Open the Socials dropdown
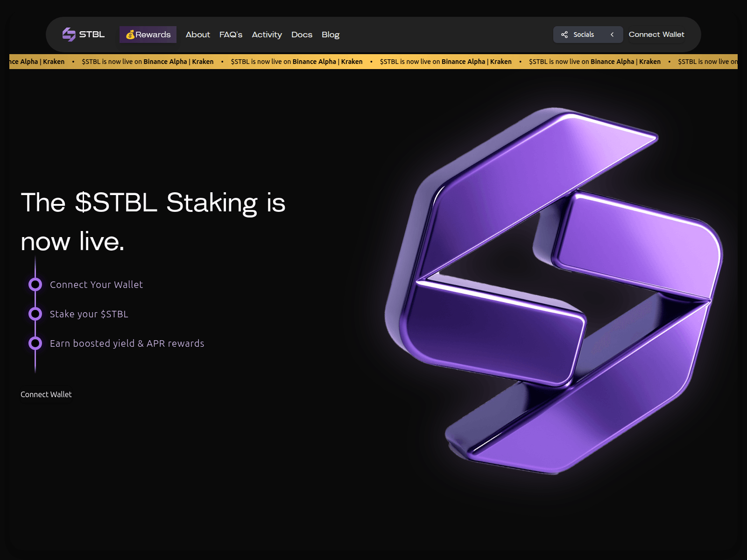 click(588, 35)
